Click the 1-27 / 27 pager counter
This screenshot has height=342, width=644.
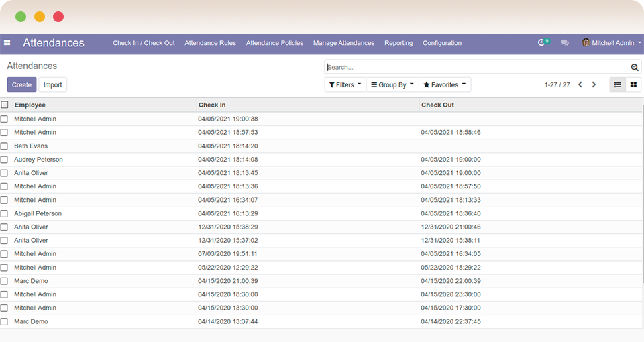[x=557, y=85]
